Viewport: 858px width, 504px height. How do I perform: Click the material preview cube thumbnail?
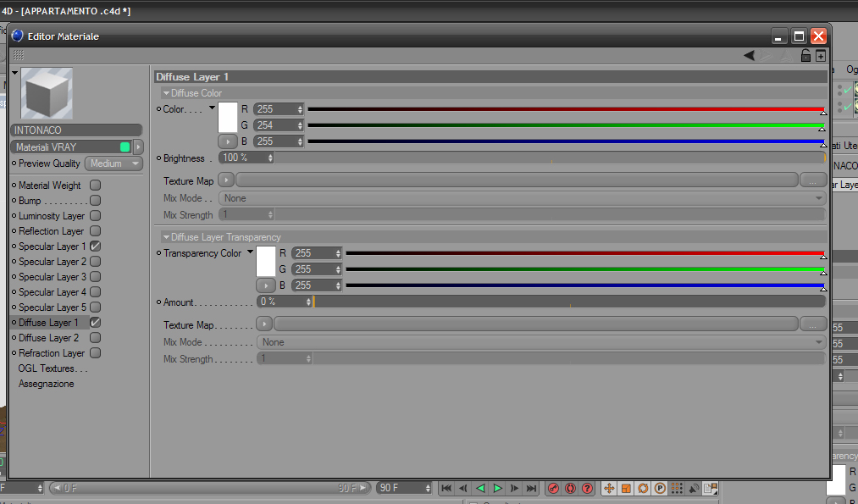[x=47, y=93]
